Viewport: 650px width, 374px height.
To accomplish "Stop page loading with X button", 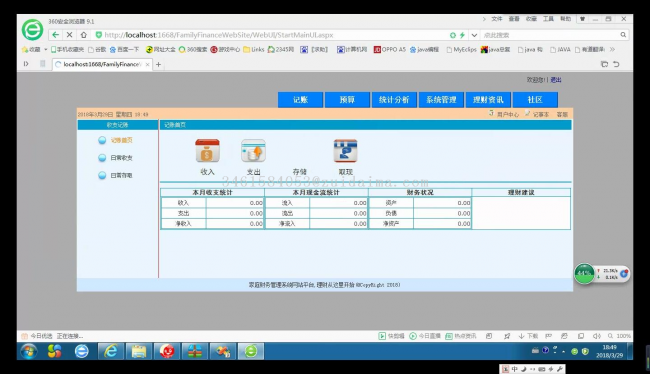I will [x=70, y=35].
